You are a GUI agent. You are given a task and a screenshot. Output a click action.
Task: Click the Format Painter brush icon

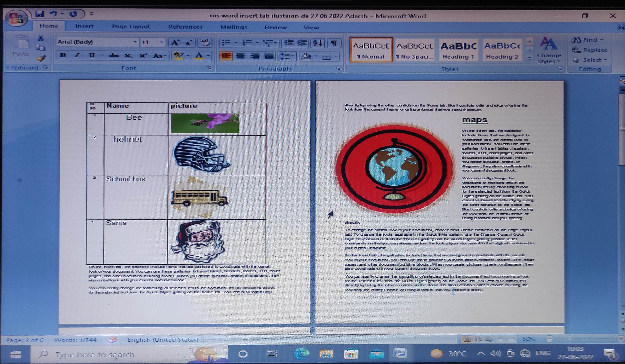pyautogui.click(x=41, y=59)
